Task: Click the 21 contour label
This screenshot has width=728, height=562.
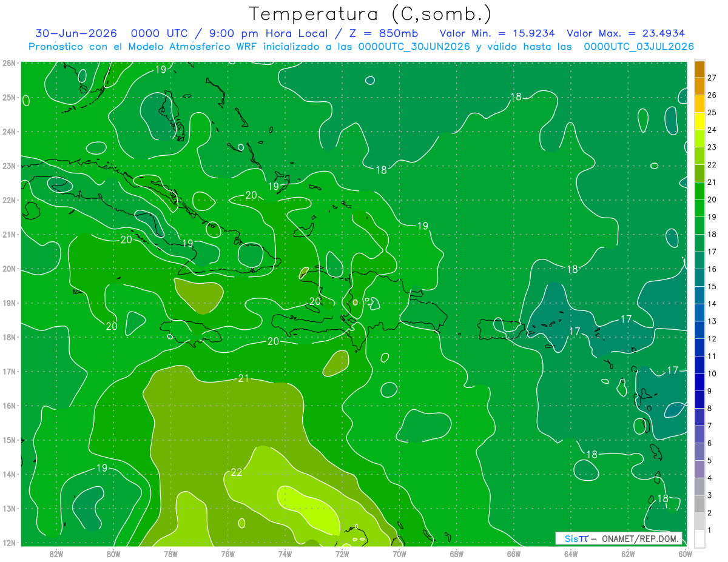Action: point(244,378)
